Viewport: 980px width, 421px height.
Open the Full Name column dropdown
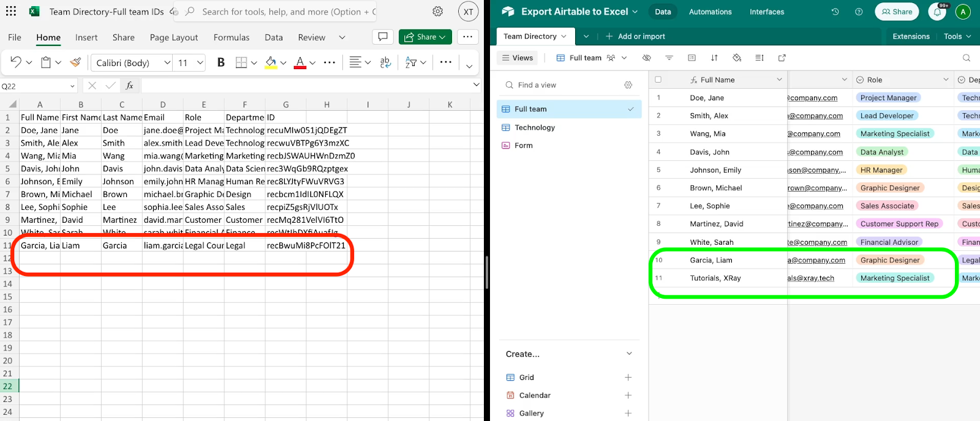tap(779, 80)
